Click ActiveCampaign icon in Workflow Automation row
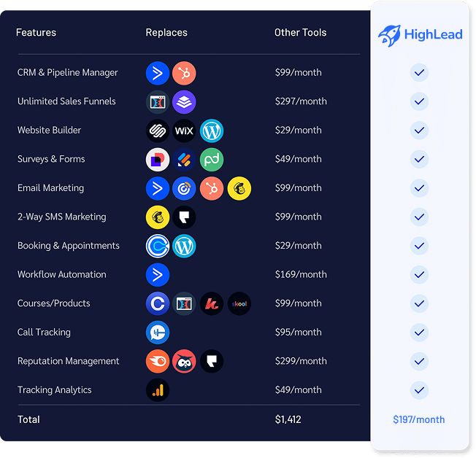Screen dimensions: 476x458 click(158, 275)
